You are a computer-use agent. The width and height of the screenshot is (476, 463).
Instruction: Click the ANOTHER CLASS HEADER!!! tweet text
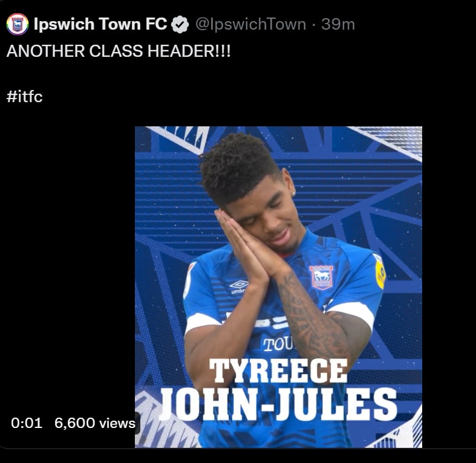(x=119, y=51)
